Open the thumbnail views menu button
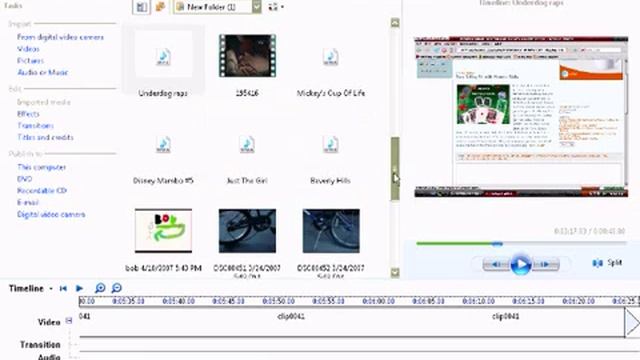Image resolution: width=640 pixels, height=360 pixels. pos(276,7)
